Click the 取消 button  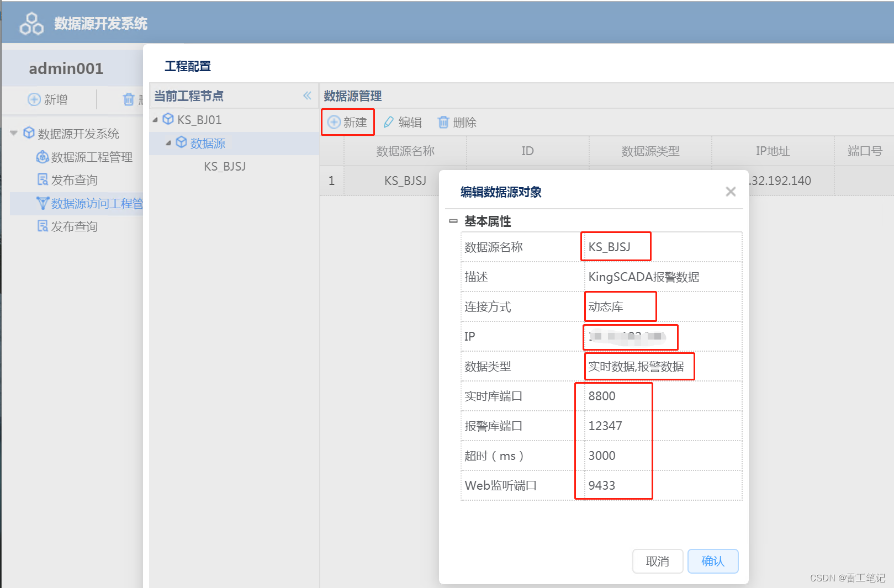pyautogui.click(x=658, y=561)
